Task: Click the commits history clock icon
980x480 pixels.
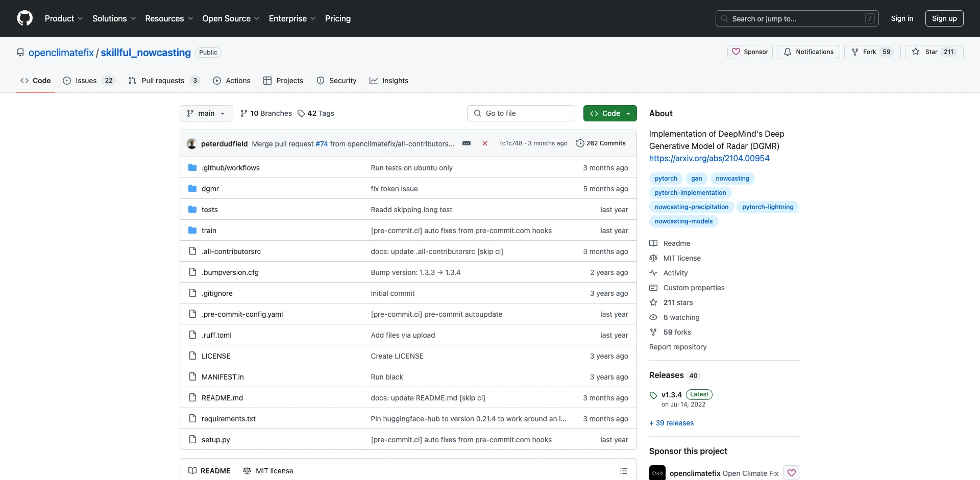Action: [x=580, y=143]
